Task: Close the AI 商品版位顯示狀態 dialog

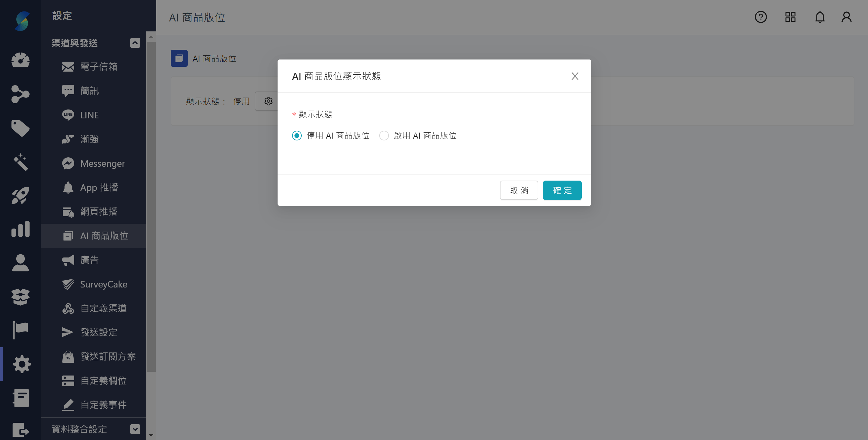Action: (575, 76)
